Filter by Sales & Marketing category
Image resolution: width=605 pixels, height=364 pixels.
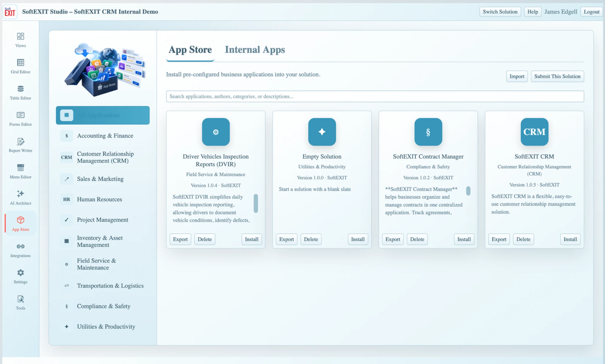103,179
